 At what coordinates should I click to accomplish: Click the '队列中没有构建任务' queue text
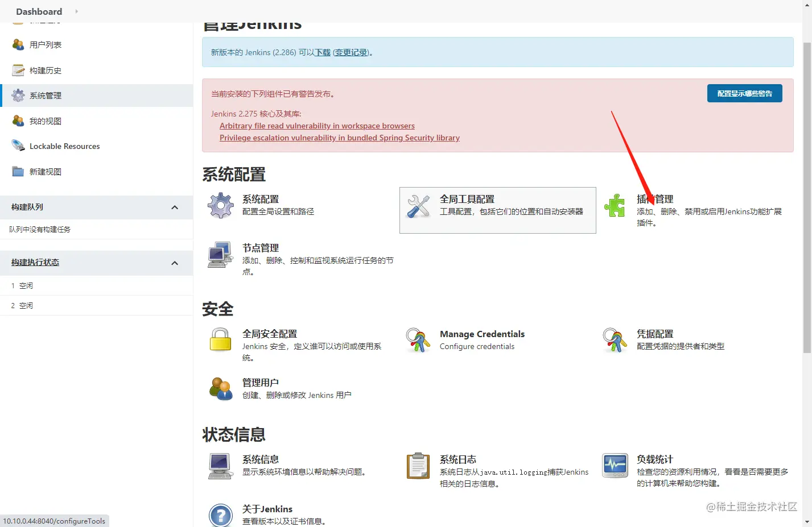[40, 229]
